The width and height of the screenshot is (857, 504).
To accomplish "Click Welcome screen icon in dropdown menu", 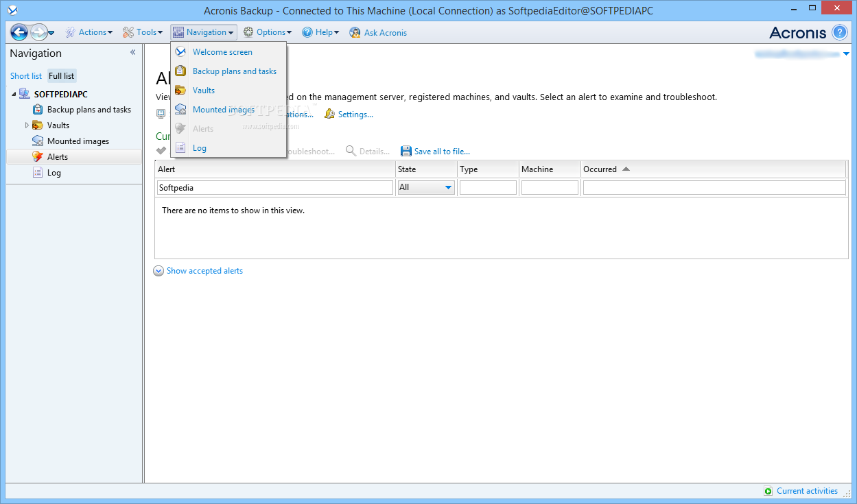I will click(x=180, y=51).
